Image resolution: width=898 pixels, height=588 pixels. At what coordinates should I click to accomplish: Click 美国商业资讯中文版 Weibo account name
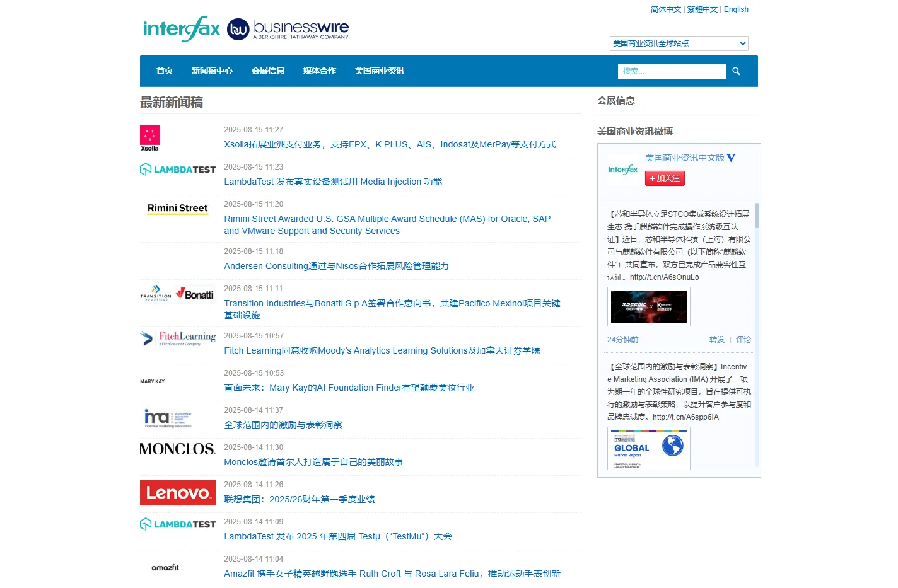[x=684, y=158]
